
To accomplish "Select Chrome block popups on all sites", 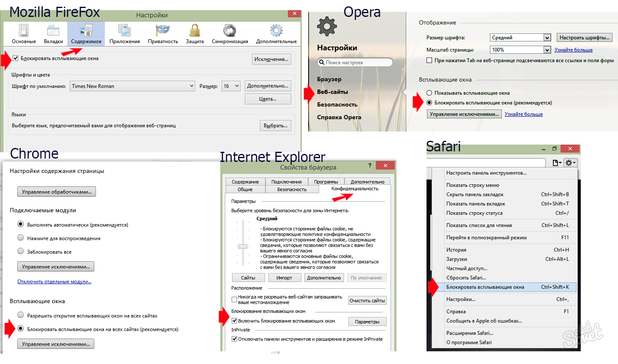I will point(20,328).
